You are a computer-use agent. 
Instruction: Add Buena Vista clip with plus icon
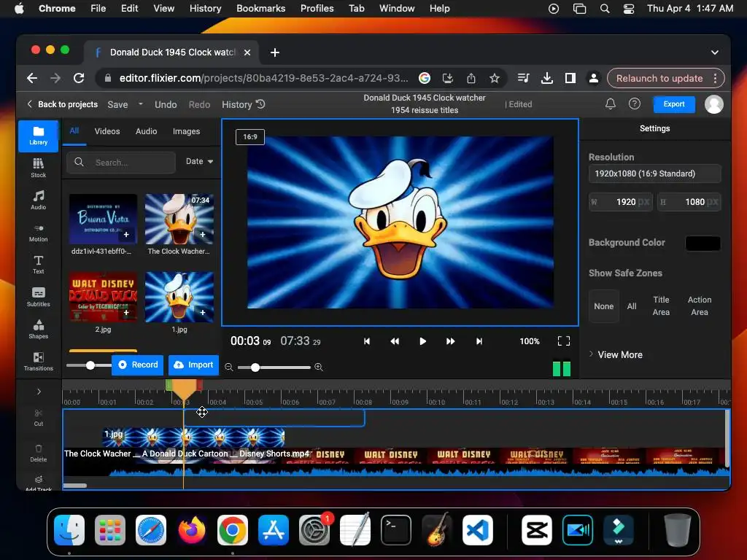(126, 234)
